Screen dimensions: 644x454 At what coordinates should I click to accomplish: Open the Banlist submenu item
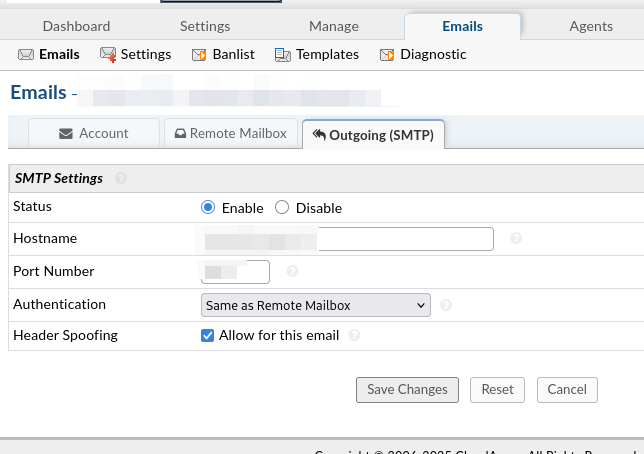(x=227, y=54)
